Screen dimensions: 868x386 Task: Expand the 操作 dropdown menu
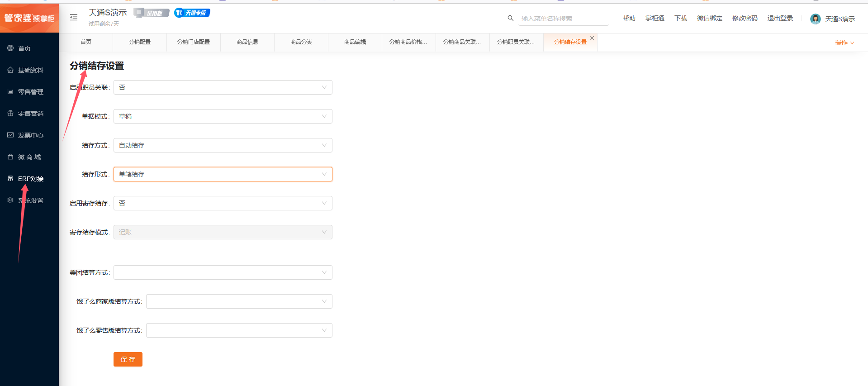coord(844,43)
